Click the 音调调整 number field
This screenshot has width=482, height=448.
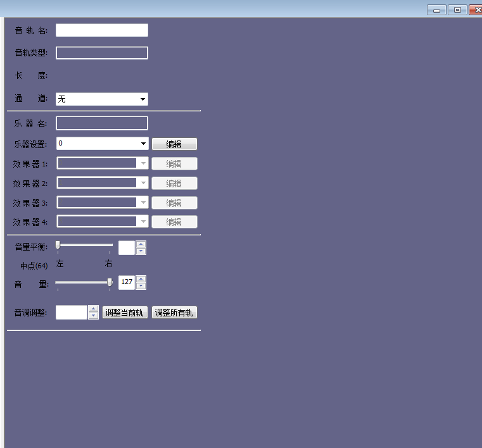72,313
